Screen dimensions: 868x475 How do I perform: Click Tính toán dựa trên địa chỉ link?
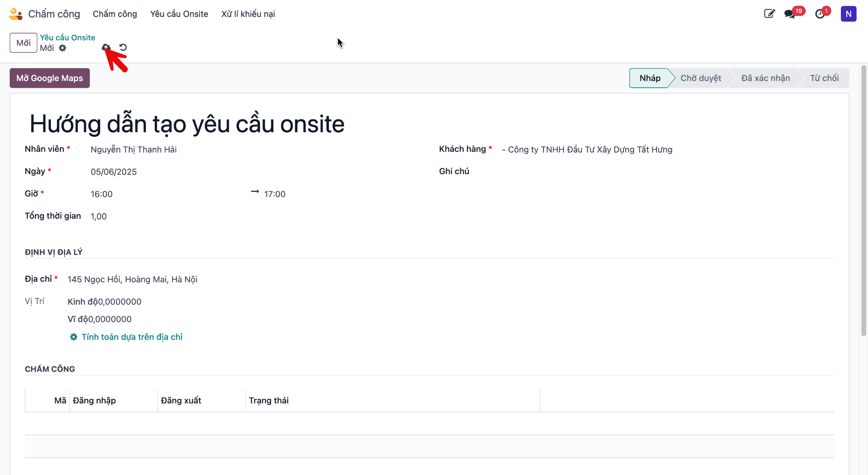[x=132, y=337]
